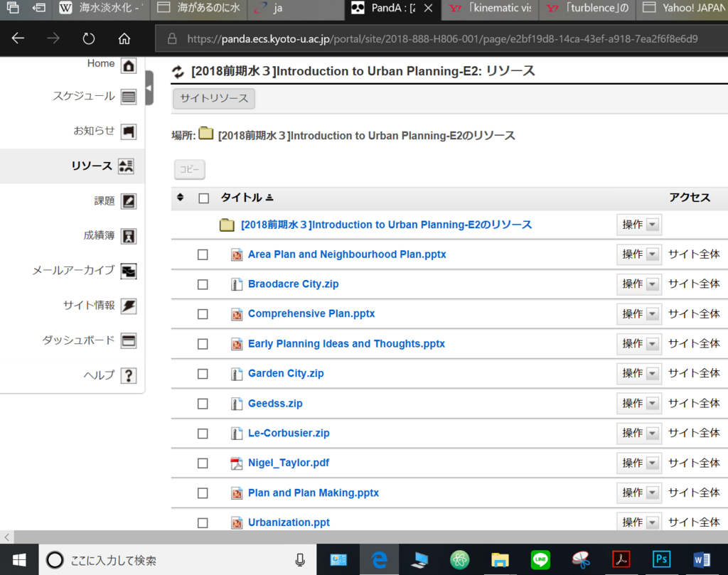
Task: Click the folder icon next to 場所
Action: coord(205,134)
